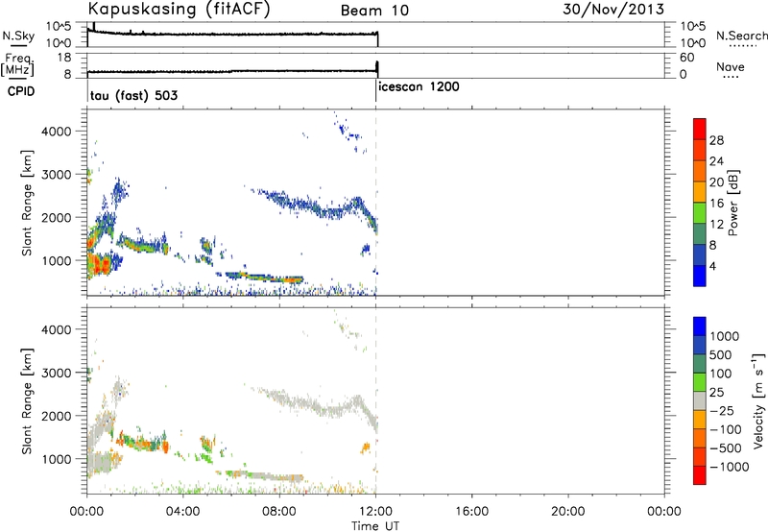This screenshot has height=532, width=768.
Task: Click the power colorbar tick label '28'
Action: tap(716, 140)
